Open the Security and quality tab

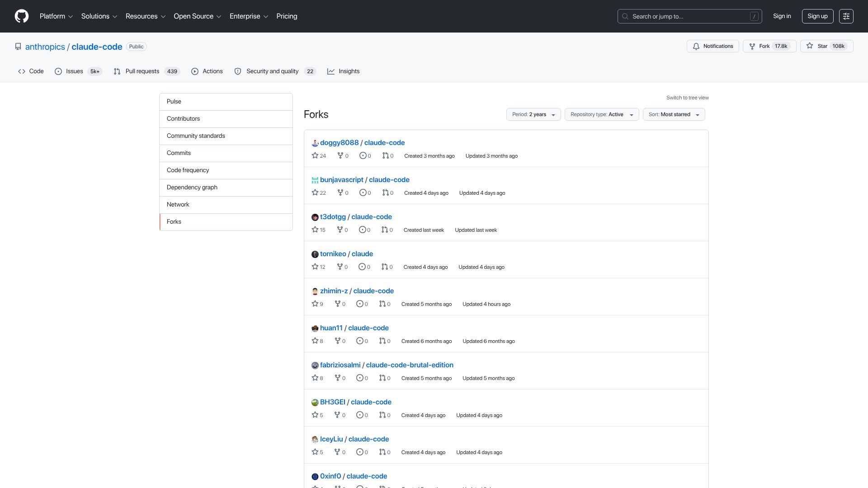[275, 71]
